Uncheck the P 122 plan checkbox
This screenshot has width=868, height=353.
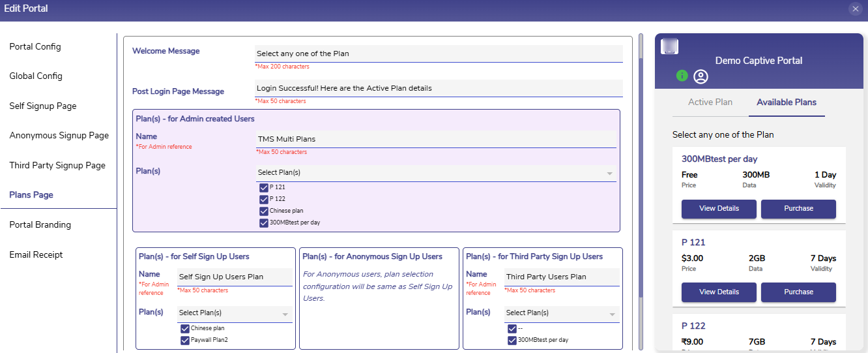[x=264, y=199]
